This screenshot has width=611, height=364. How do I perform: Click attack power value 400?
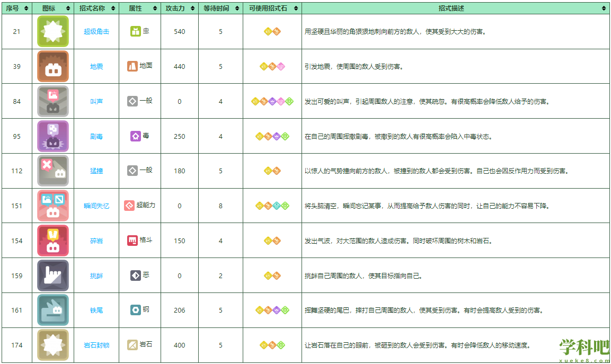(179, 345)
